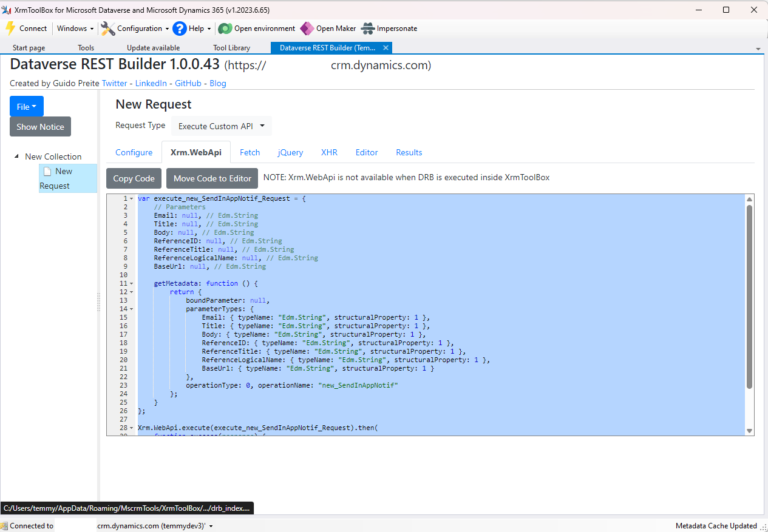This screenshot has width=768, height=532.
Task: Open the XHR code tab
Action: [329, 152]
